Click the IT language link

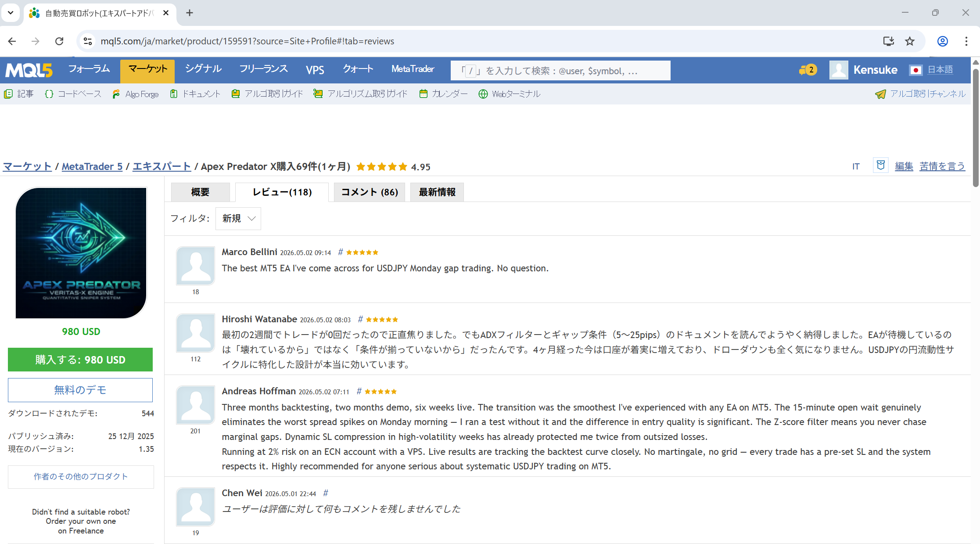(856, 167)
